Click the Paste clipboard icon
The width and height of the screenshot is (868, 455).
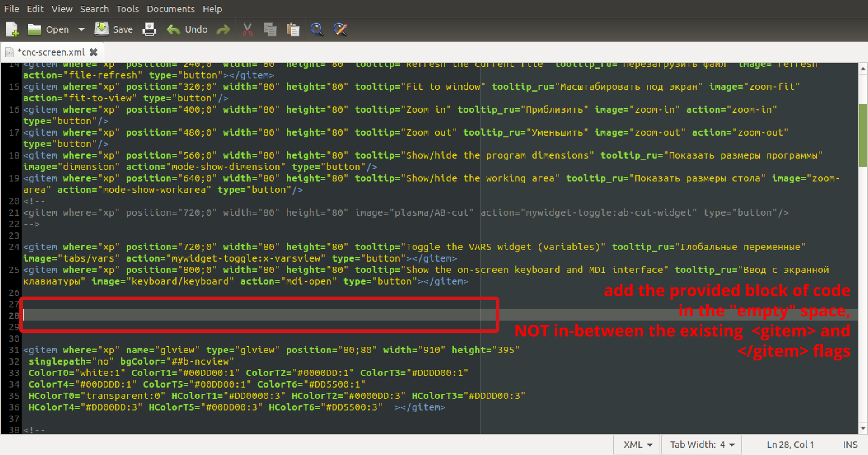293,29
